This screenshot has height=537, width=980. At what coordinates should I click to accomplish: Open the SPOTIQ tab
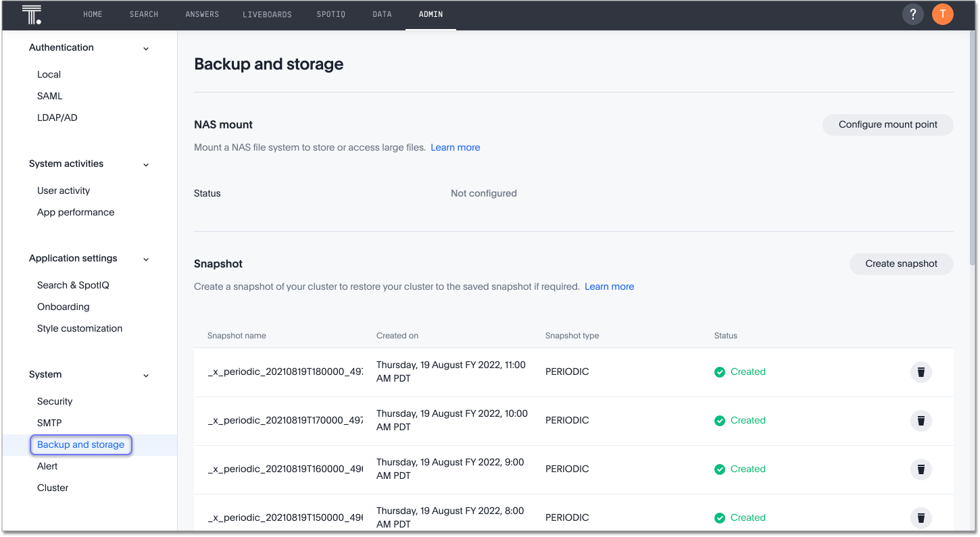pyautogui.click(x=330, y=14)
